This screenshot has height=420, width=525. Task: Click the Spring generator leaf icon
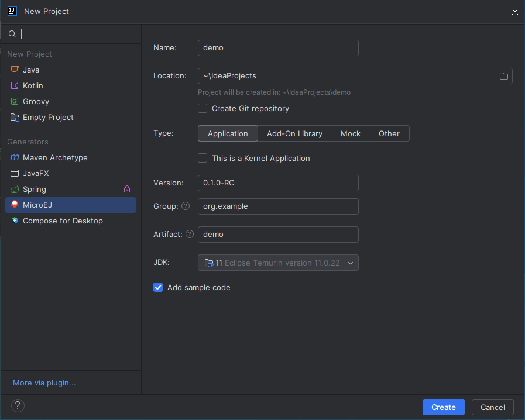click(15, 190)
